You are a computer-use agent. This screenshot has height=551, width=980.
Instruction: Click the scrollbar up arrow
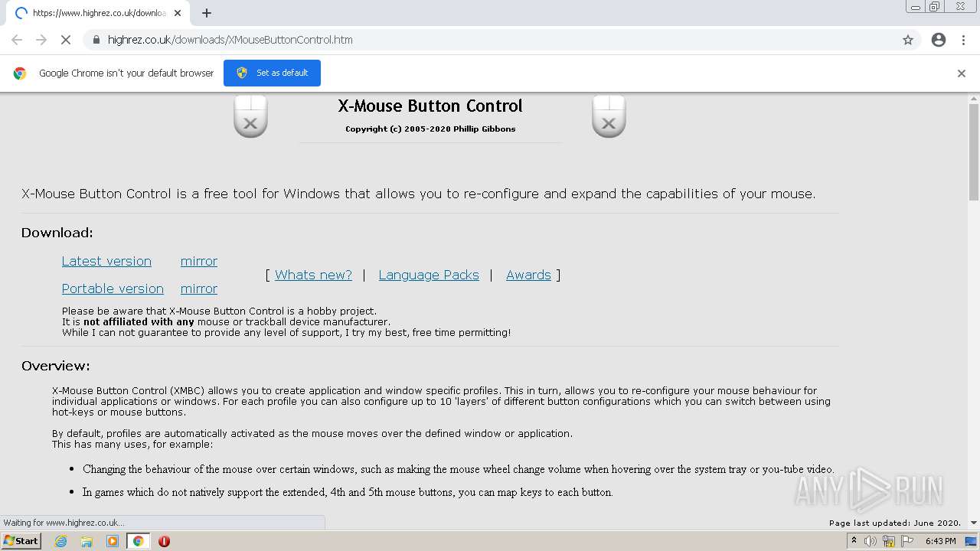(x=974, y=98)
